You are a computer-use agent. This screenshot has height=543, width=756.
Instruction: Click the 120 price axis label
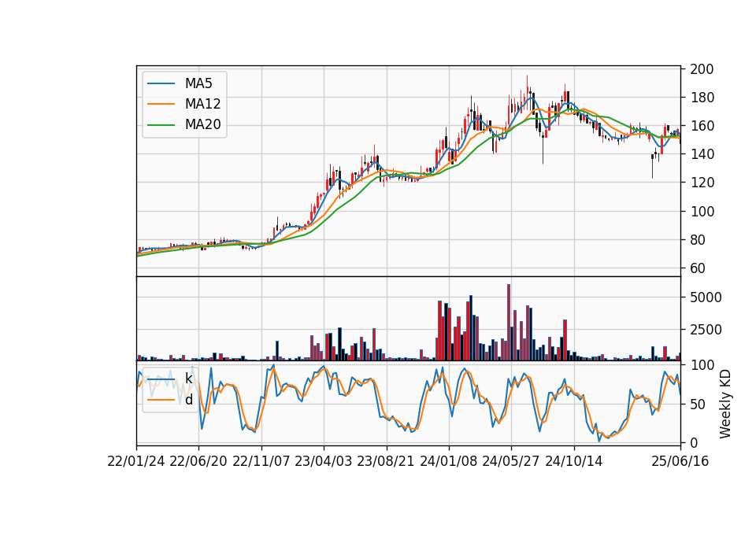[x=702, y=183]
